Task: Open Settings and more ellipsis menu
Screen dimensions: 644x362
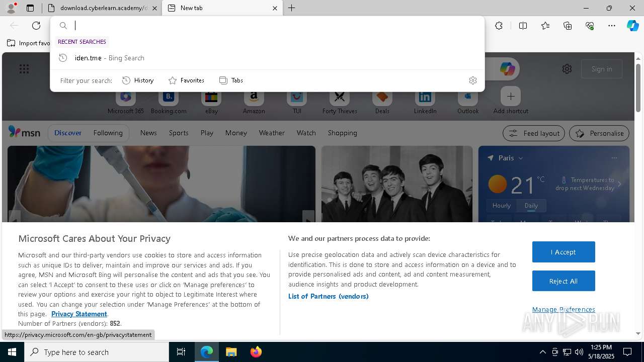Action: (612, 26)
